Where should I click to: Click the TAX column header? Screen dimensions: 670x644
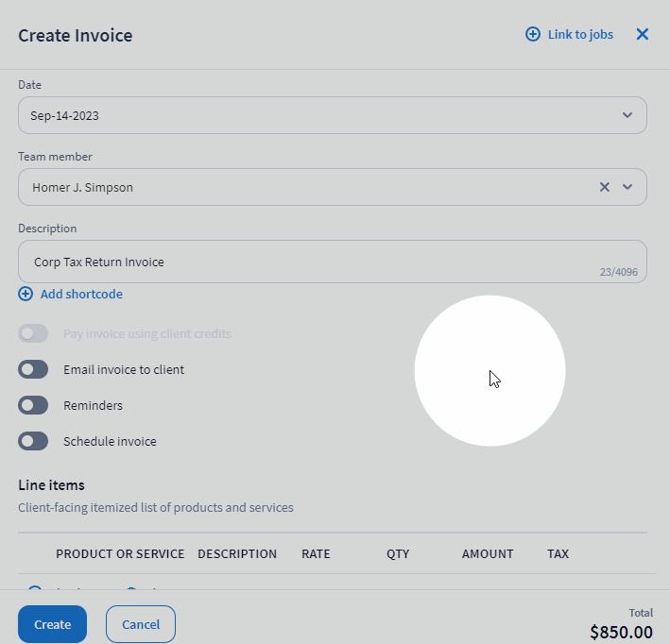pos(558,554)
